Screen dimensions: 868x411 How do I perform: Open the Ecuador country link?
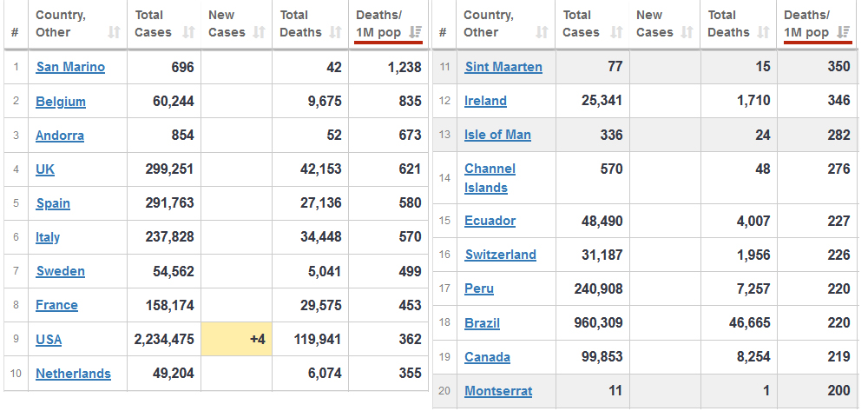tap(490, 221)
